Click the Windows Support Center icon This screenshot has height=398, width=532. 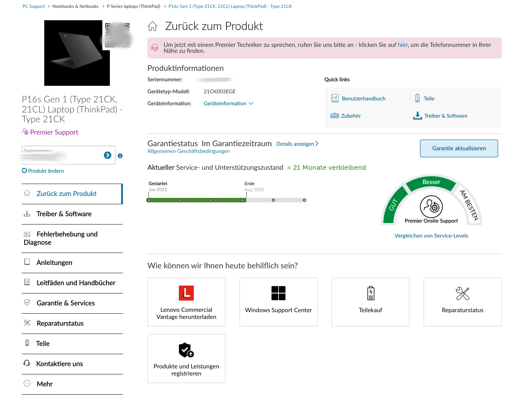point(278,293)
